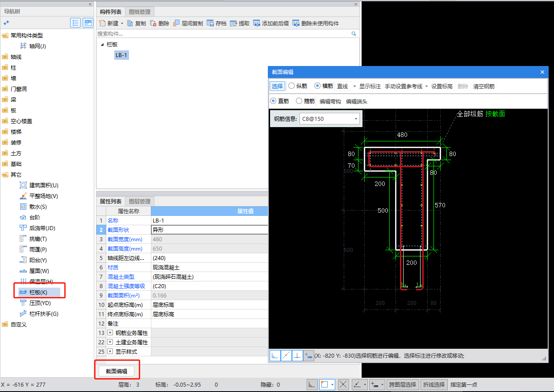
Task: Select 横筋 radio button
Action: click(317, 86)
